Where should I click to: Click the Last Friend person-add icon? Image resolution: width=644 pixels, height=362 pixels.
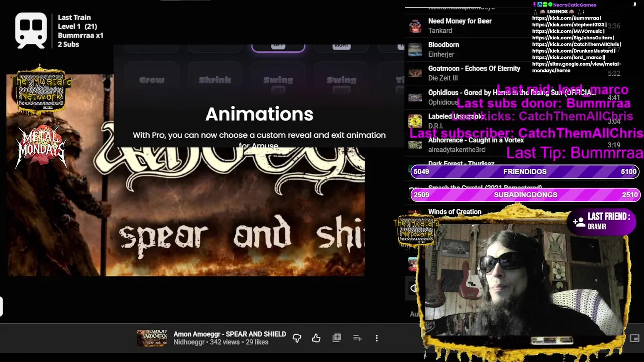[x=579, y=222]
